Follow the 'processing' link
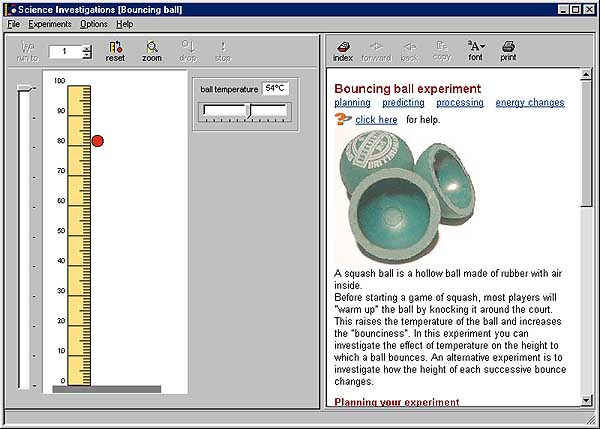 click(x=460, y=103)
